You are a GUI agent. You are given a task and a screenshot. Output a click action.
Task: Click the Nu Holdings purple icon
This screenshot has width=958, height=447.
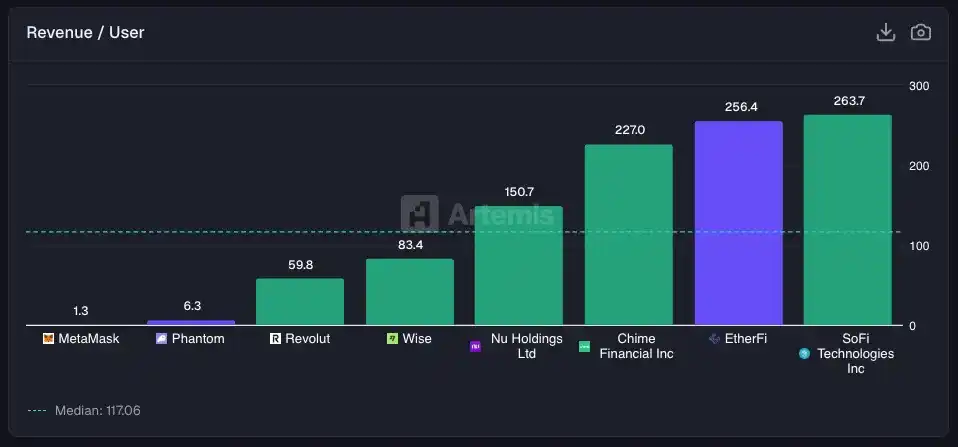coord(476,346)
